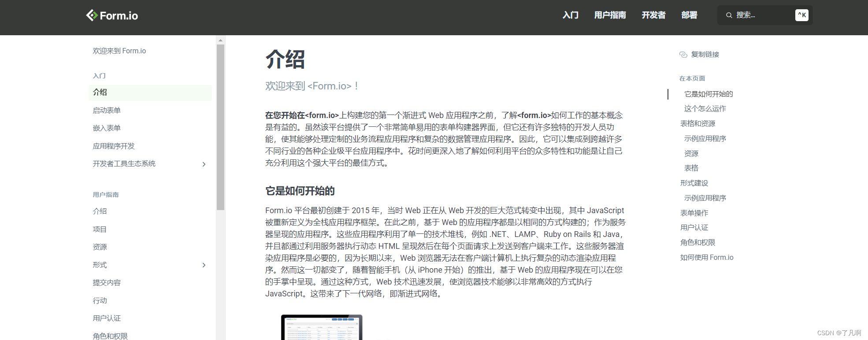
Task: Open the 入门 top menu
Action: point(571,15)
